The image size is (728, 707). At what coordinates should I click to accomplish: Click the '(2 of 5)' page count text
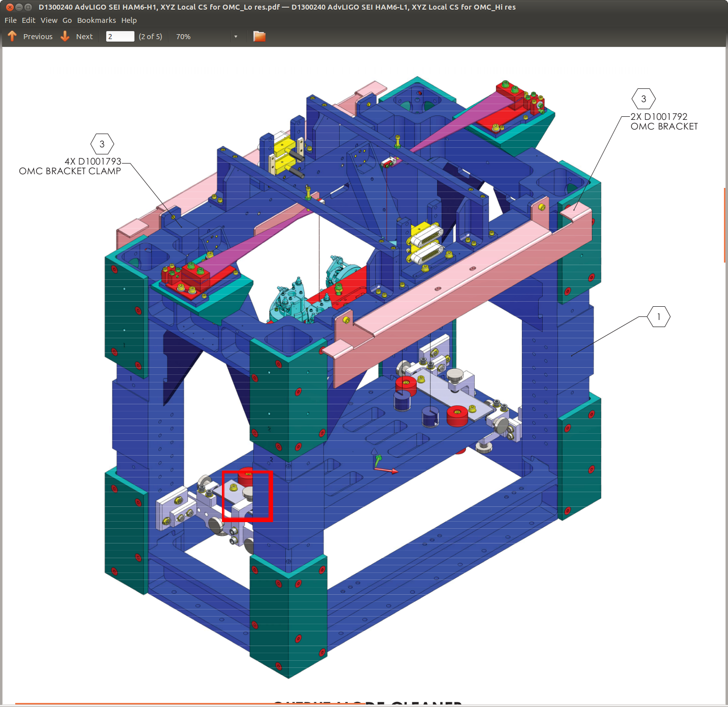point(150,37)
